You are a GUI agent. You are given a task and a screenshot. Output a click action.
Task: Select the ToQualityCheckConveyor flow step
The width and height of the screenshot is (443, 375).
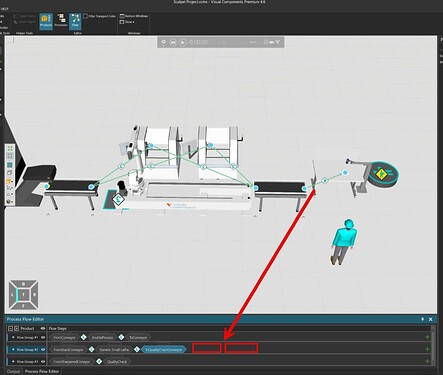(163, 349)
